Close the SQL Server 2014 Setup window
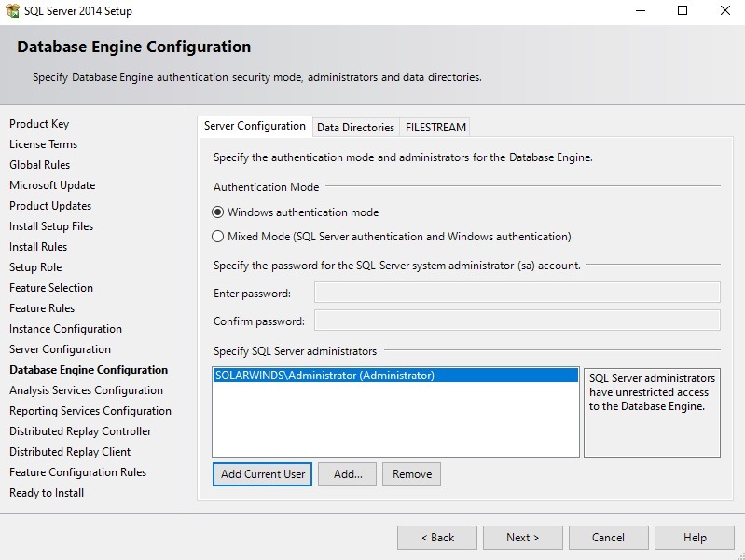The height and width of the screenshot is (560, 745). point(725,10)
